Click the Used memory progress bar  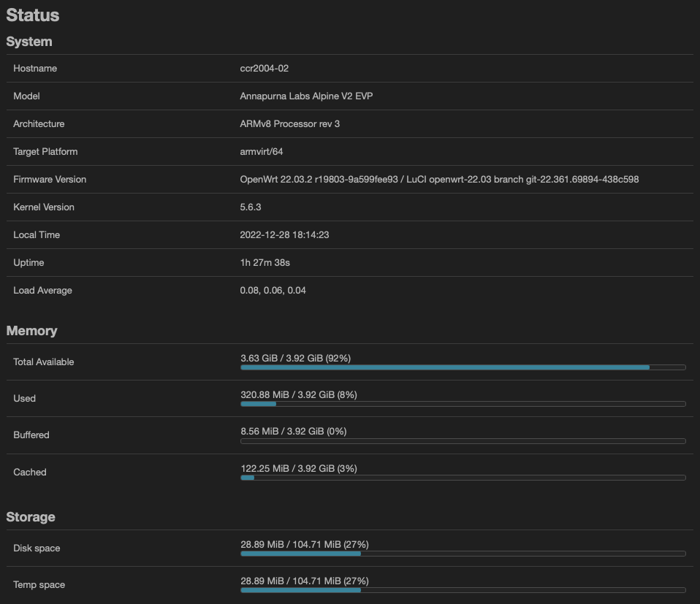click(x=463, y=404)
